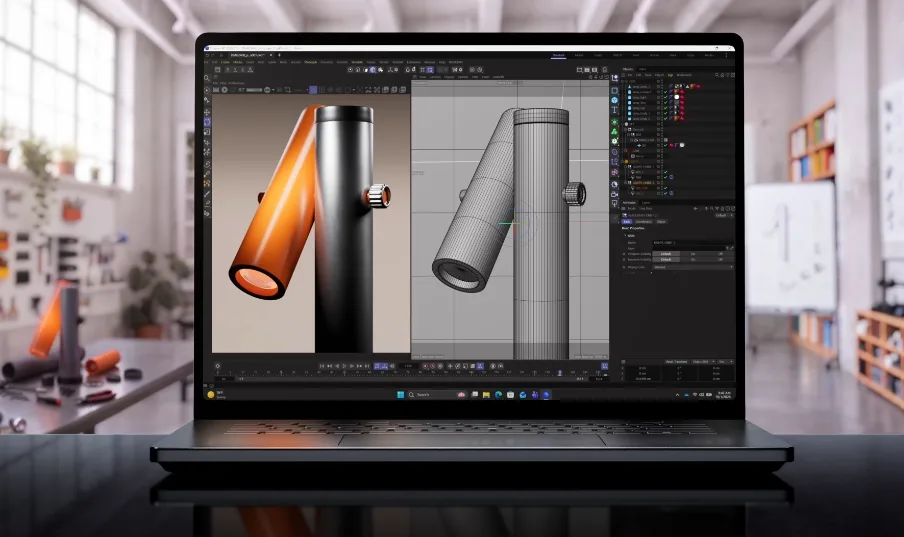Start IPR play button in Redshift RenderView
Viewport: 904px width, 537px height.
pos(224,90)
